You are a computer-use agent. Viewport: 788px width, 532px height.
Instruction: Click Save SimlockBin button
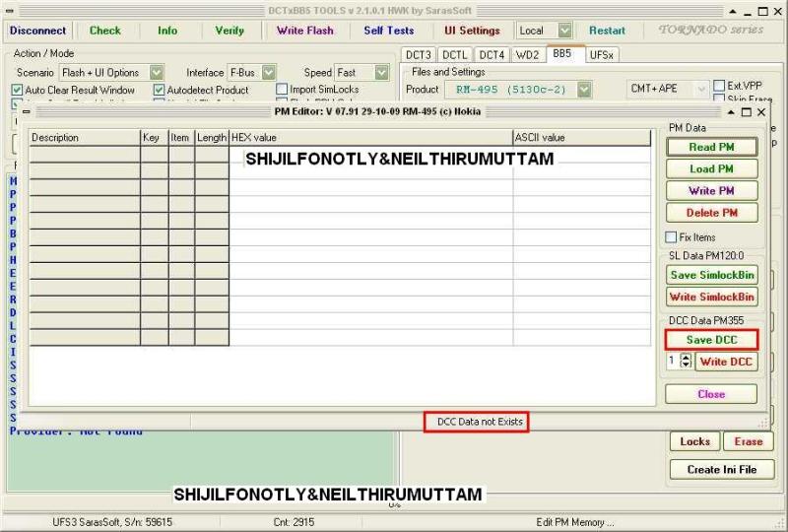tap(712, 275)
